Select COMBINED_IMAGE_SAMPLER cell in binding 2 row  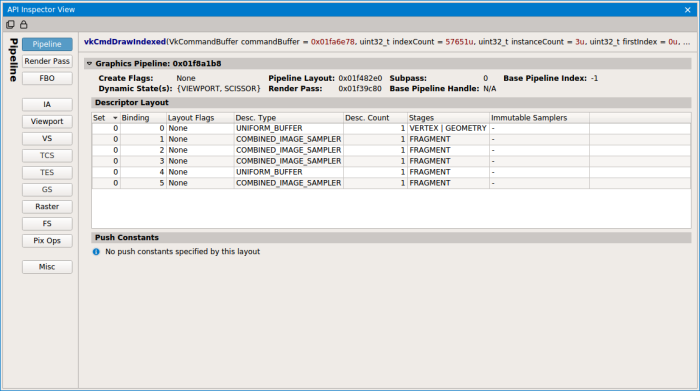coord(288,150)
